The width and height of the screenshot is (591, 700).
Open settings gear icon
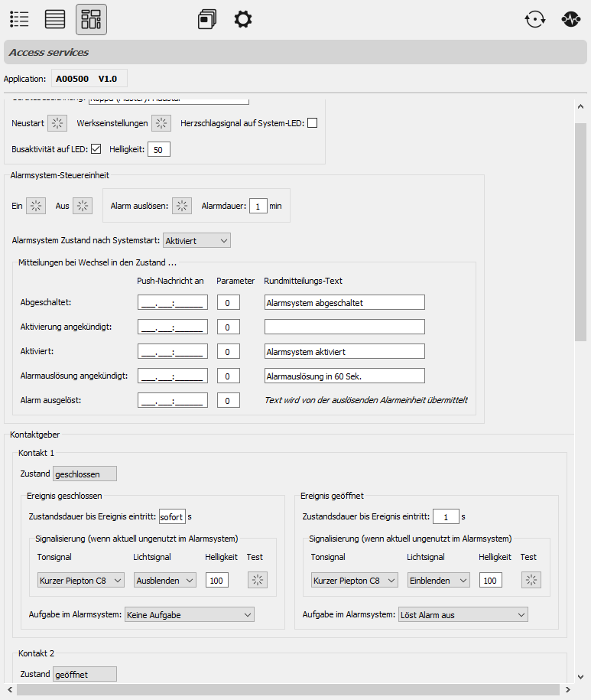click(x=243, y=19)
